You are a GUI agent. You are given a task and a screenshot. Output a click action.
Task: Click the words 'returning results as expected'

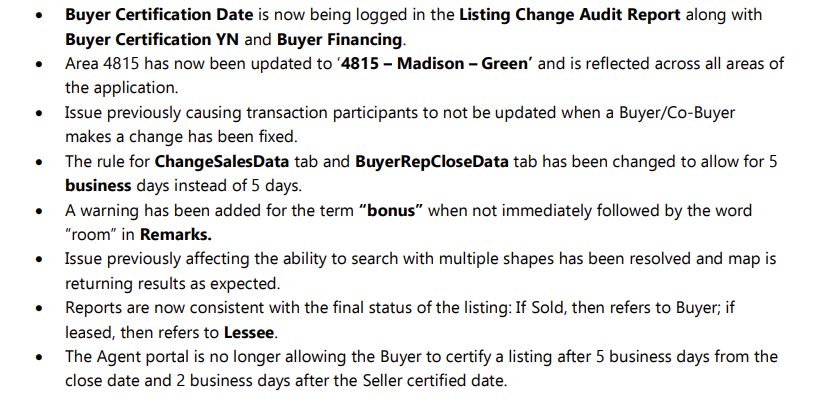click(x=171, y=283)
